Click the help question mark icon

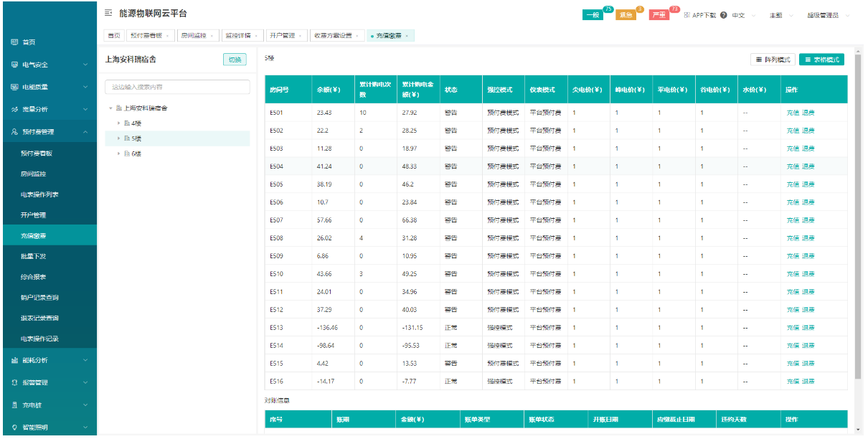point(723,15)
